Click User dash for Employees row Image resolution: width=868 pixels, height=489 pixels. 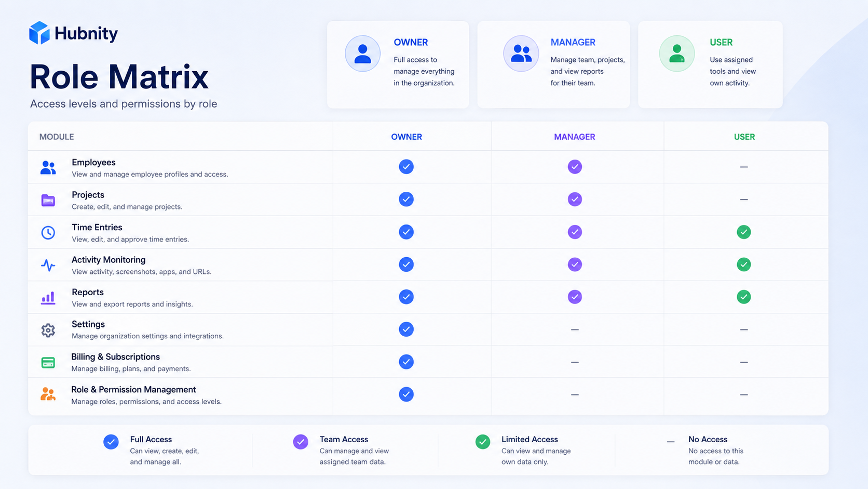(x=744, y=167)
